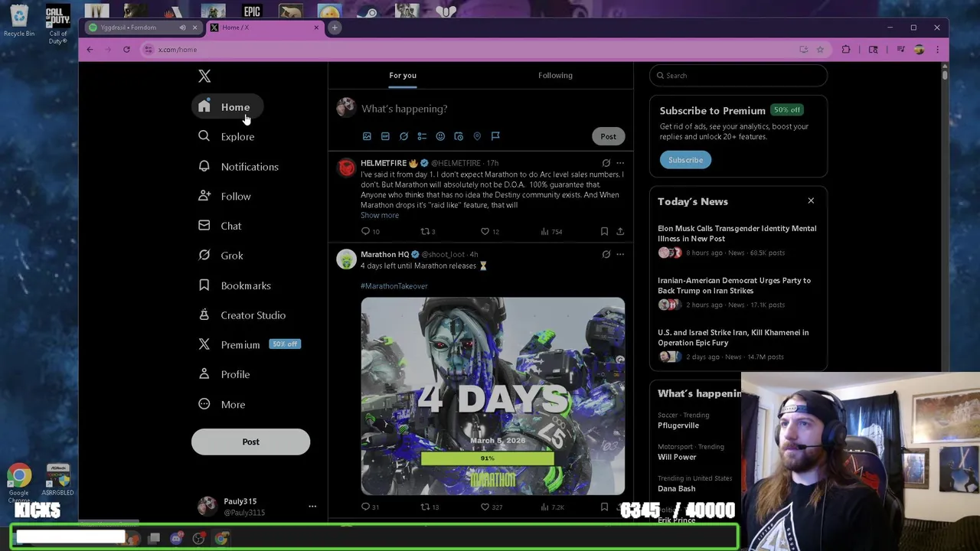Click the X logo in the sidebar
This screenshot has height=551, width=980.
pyautogui.click(x=204, y=76)
